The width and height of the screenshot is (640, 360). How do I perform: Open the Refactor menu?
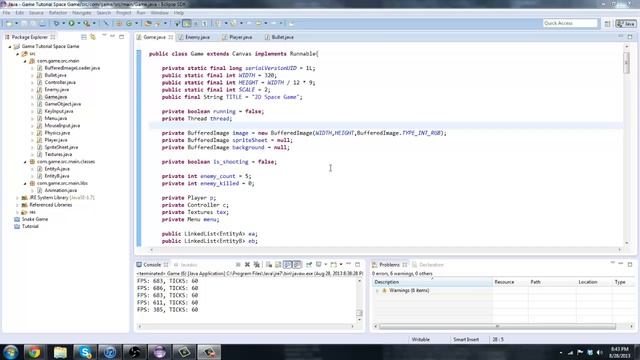58,13
